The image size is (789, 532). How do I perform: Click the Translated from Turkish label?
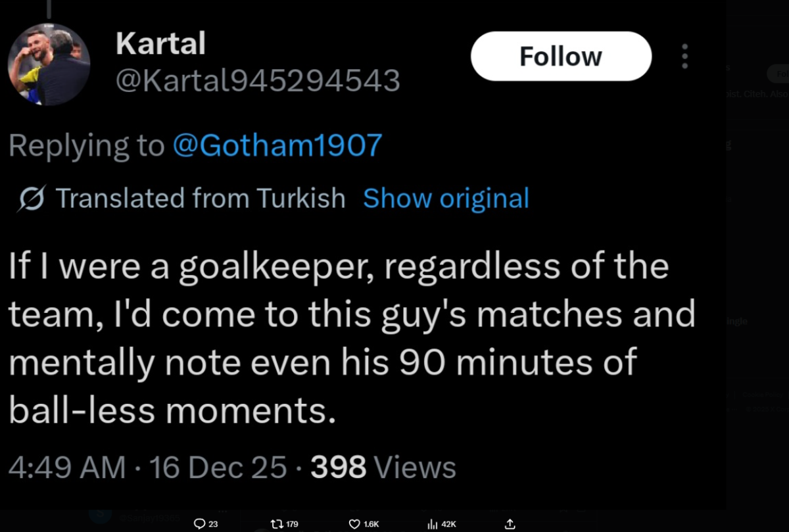[x=201, y=198]
